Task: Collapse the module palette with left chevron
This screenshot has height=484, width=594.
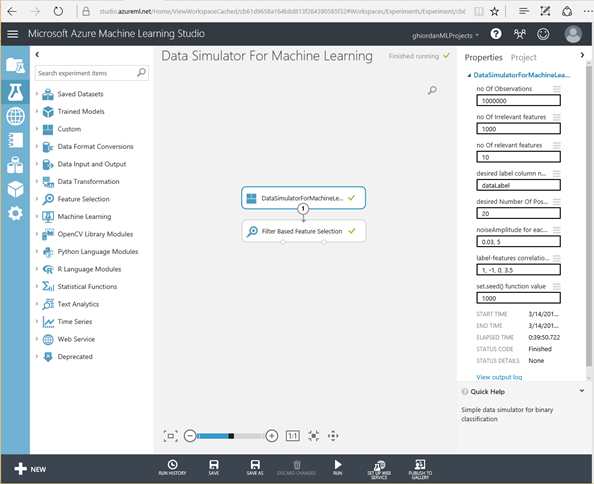Action: point(37,55)
